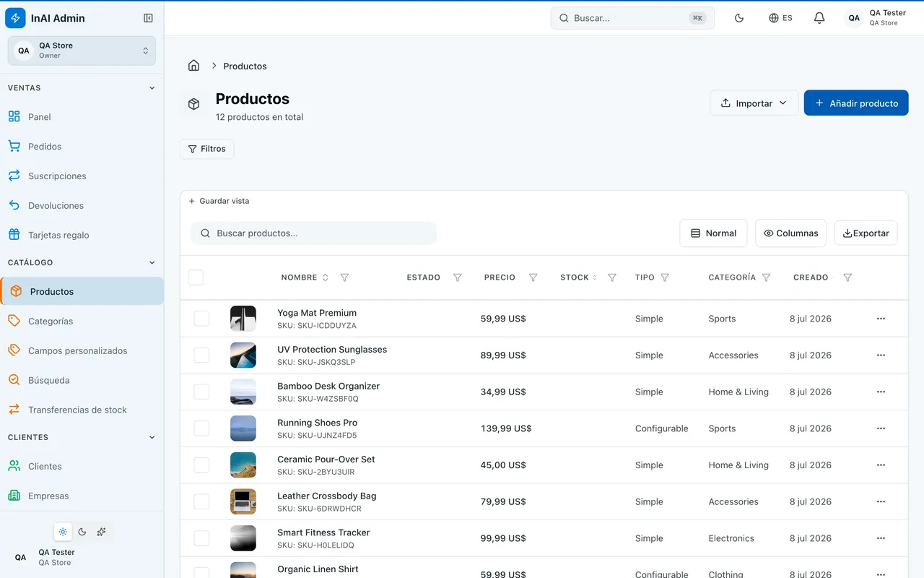Click Añadir producto button
Image resolution: width=924 pixels, height=578 pixels.
(x=856, y=103)
